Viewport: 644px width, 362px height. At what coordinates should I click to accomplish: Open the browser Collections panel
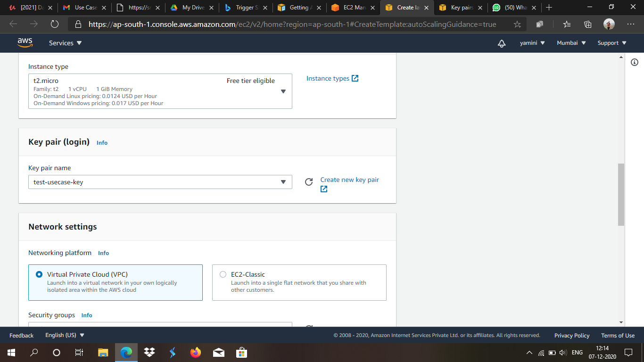(x=588, y=24)
